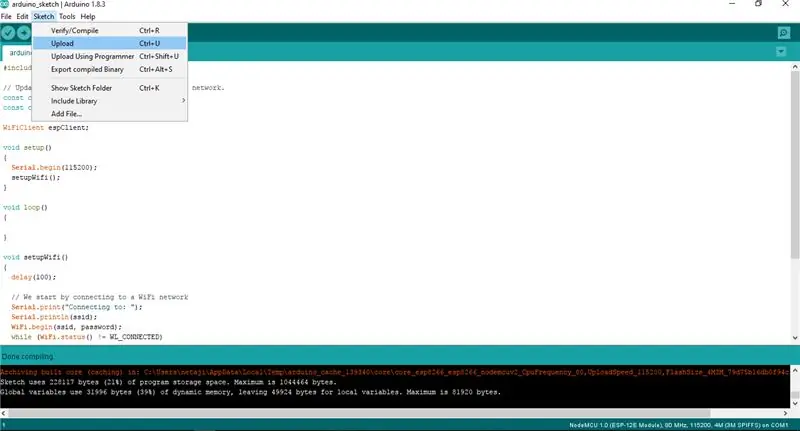This screenshot has width=800, height=431.
Task: Restore down the Arduino window
Action: tap(758, 4)
